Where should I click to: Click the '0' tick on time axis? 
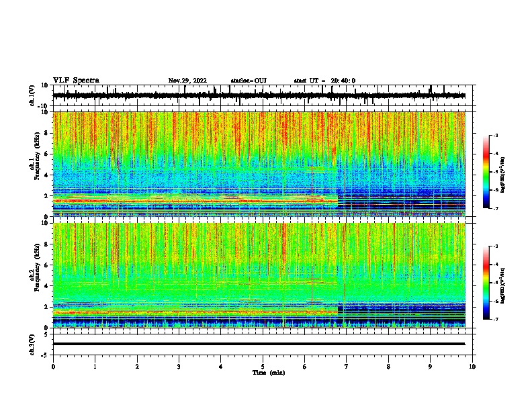(x=53, y=367)
